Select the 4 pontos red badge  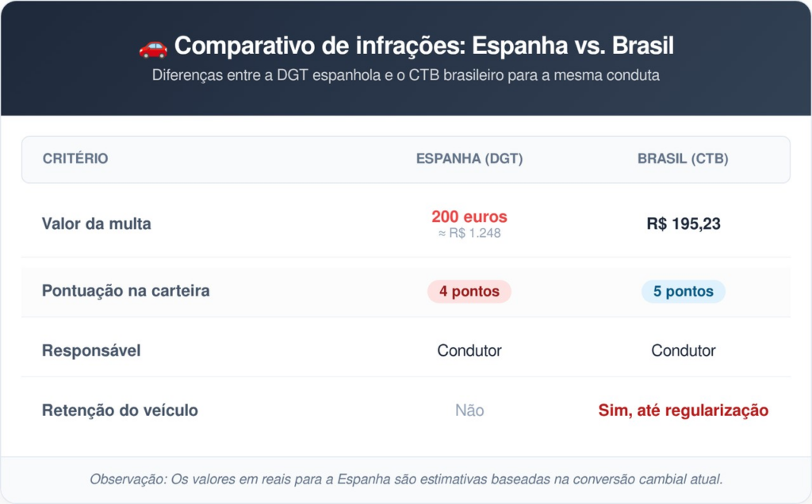(469, 292)
